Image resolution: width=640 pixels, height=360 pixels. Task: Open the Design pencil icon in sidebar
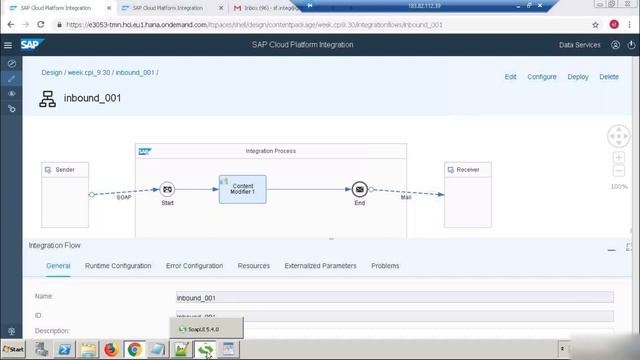click(11, 79)
